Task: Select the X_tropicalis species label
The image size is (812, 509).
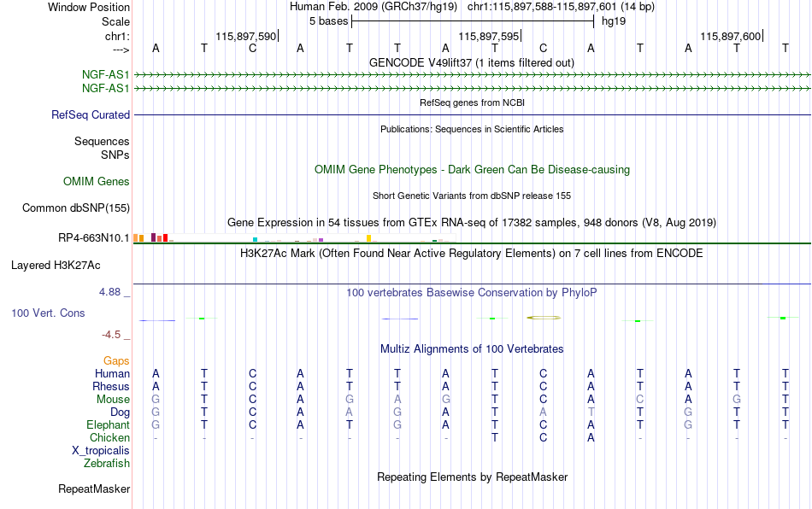Action: click(101, 451)
